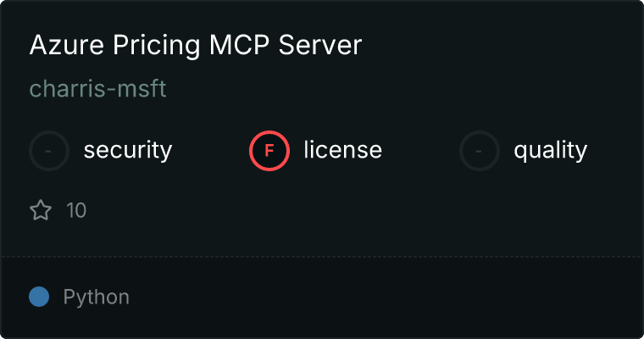
Task: Click the security label text
Action: [x=128, y=150]
